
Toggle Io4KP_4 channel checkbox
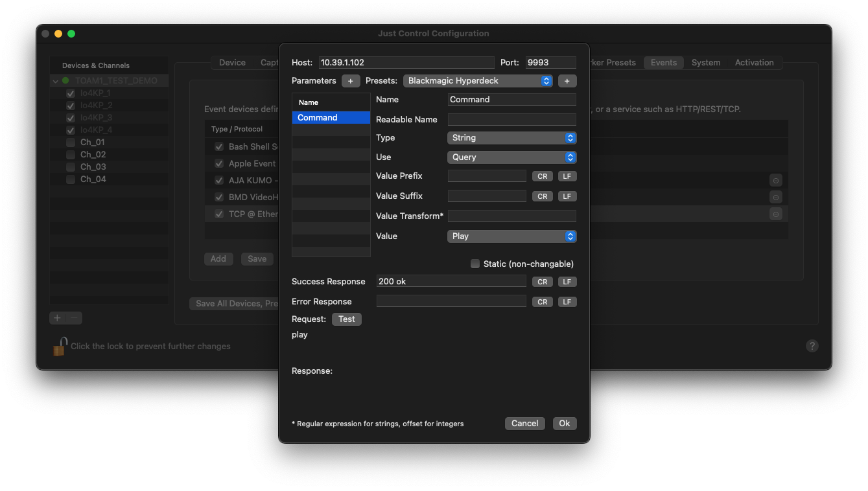71,130
